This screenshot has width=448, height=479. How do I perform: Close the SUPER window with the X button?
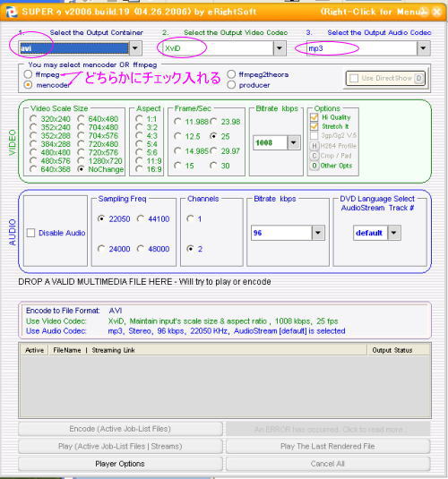[437, 12]
